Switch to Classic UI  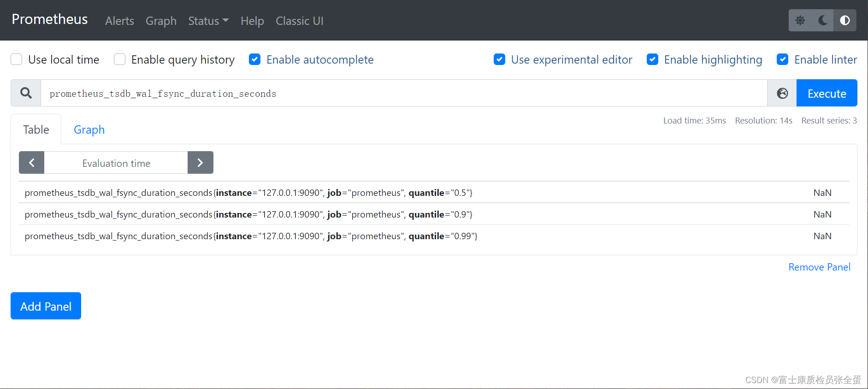point(300,21)
